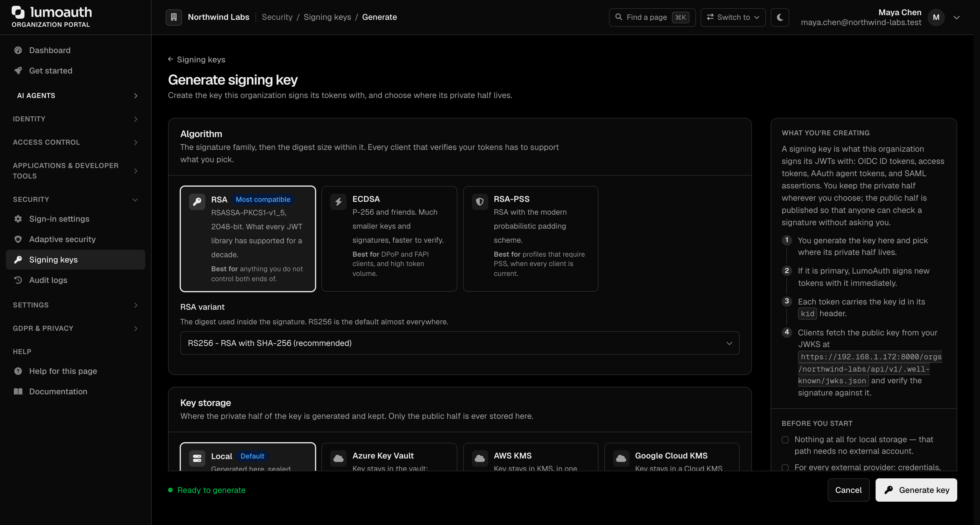Expand the ACCESS CONTROL section
This screenshot has width=980, height=525.
[75, 142]
